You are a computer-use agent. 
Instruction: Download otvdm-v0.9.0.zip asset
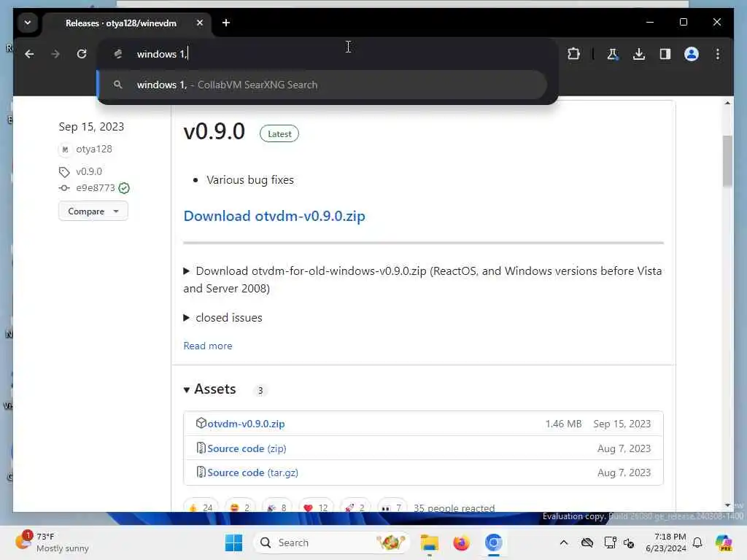(246, 424)
